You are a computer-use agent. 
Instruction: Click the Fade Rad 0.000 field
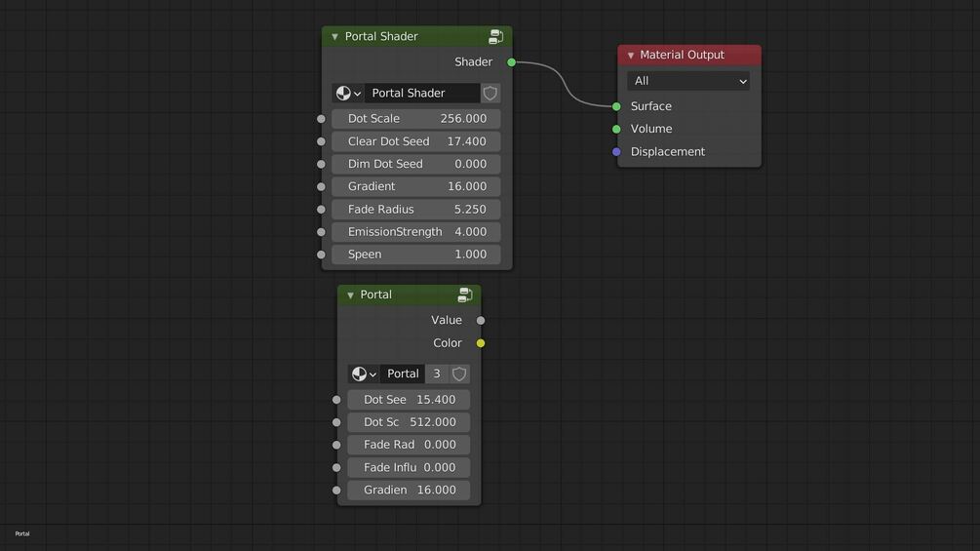(409, 445)
